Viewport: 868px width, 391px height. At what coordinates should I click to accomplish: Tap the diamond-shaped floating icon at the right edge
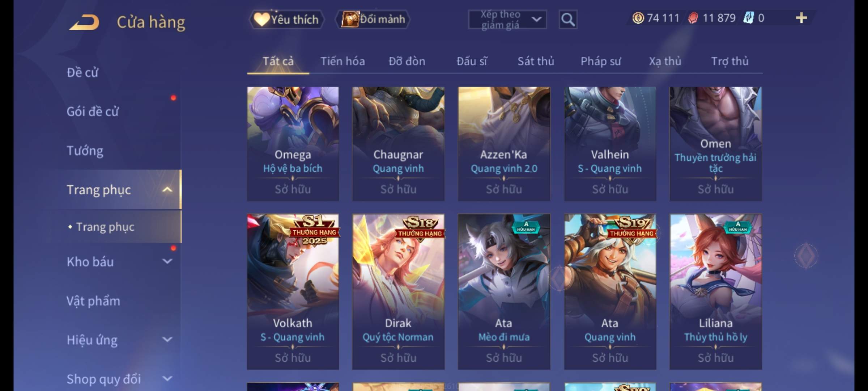(x=806, y=256)
